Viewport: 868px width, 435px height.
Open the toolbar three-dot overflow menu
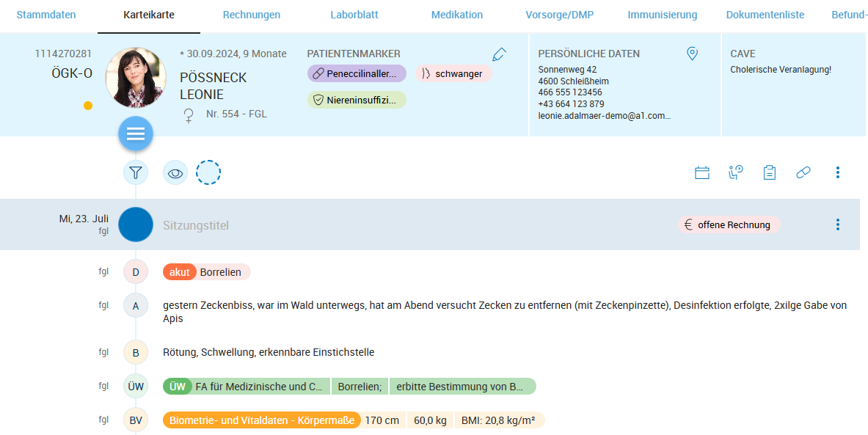pyautogui.click(x=837, y=173)
